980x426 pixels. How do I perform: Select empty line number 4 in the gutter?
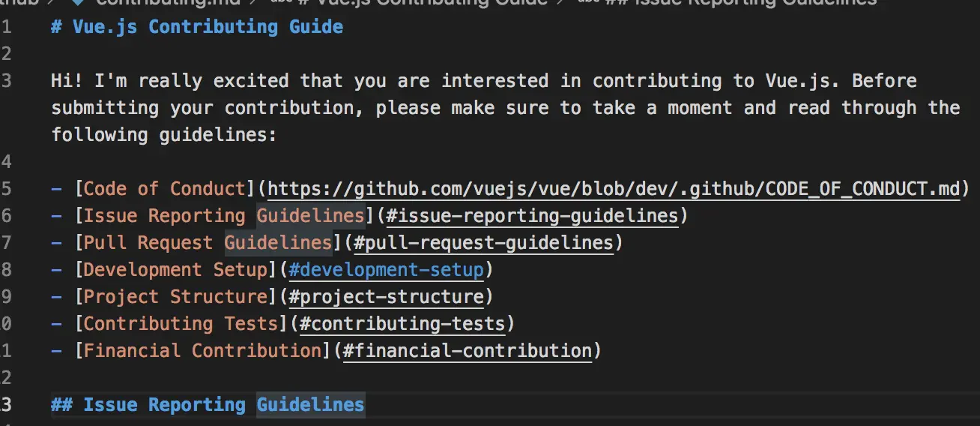click(6, 161)
